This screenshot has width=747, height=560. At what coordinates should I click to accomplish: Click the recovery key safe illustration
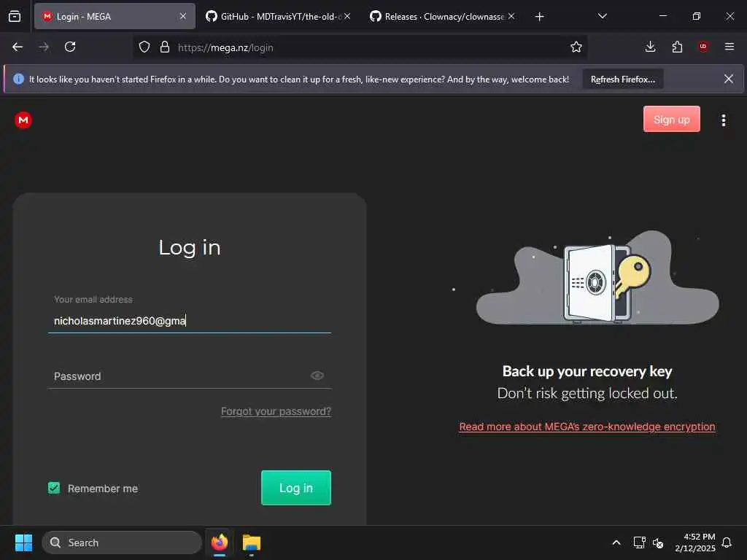click(x=597, y=279)
